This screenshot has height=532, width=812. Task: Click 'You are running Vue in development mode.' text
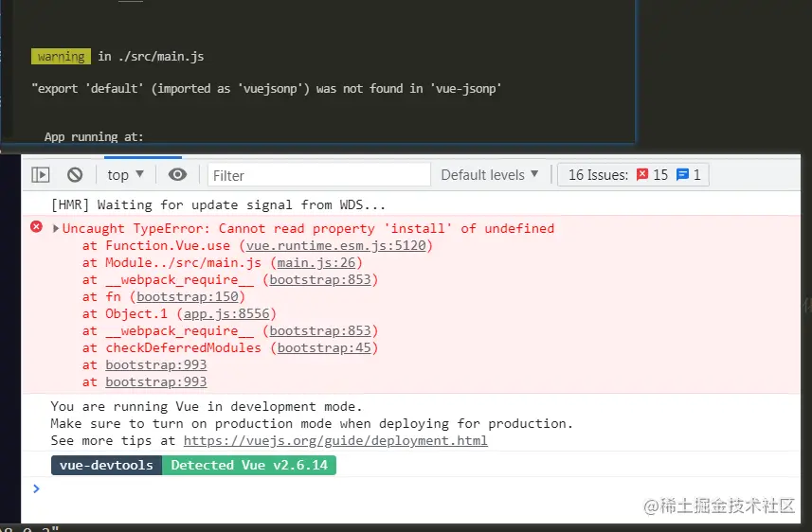point(207,406)
